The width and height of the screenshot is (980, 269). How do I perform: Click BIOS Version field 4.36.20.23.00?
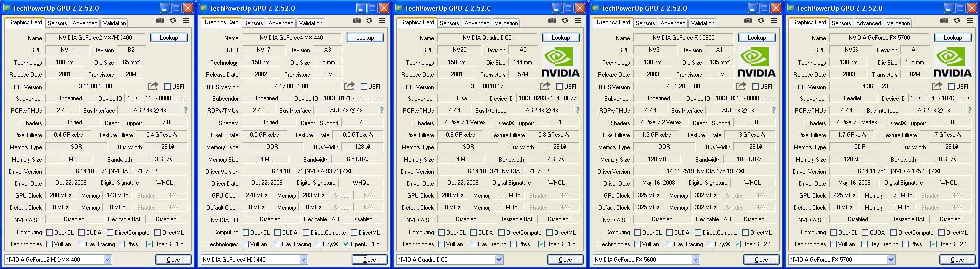pyautogui.click(x=879, y=86)
